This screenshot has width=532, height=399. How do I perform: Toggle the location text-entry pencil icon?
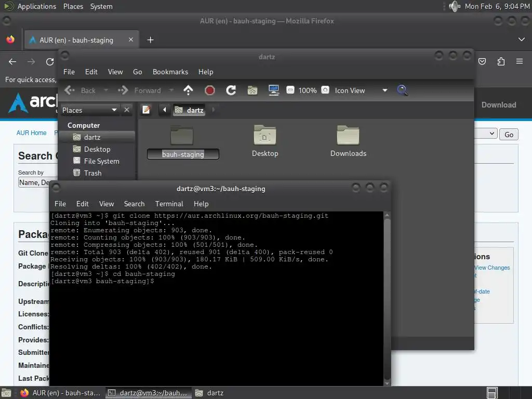146,110
